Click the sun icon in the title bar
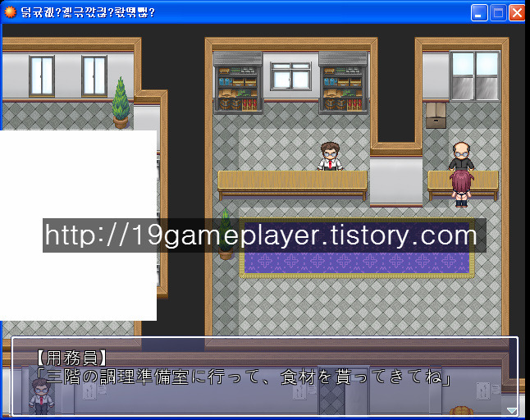Image resolution: width=530 pixels, height=420 pixels. 10,12
